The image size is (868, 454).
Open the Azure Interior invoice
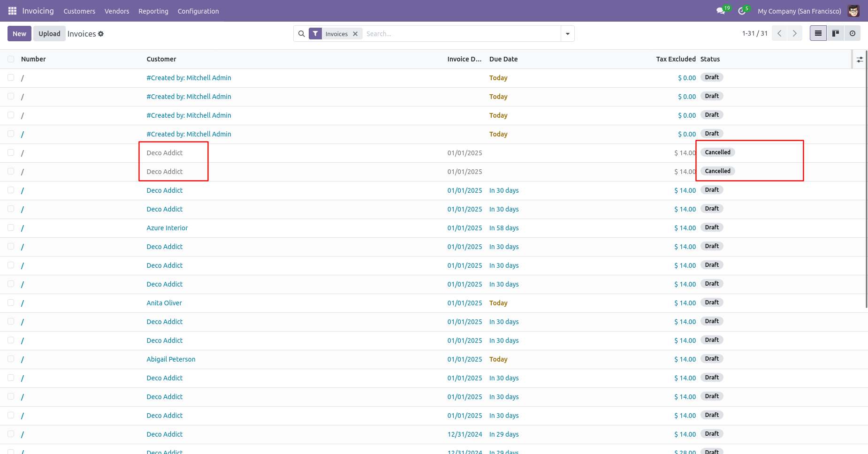pyautogui.click(x=167, y=228)
